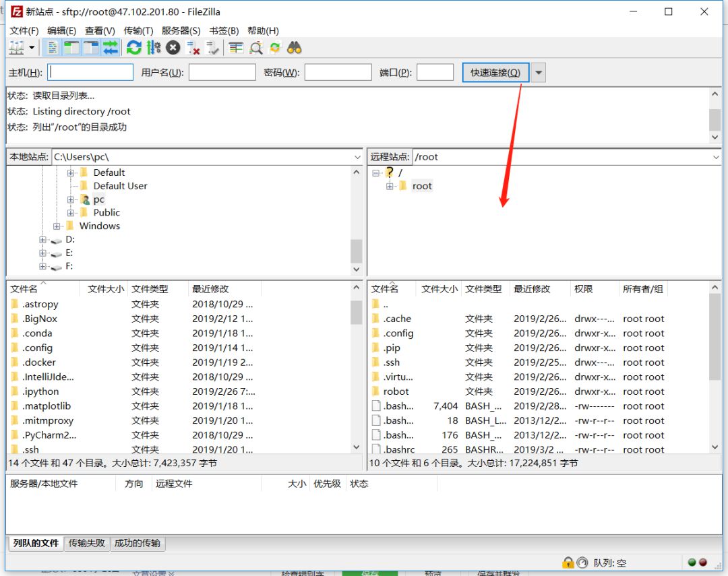The image size is (728, 576).
Task: Refresh file and folder lists icon
Action: coord(133,47)
